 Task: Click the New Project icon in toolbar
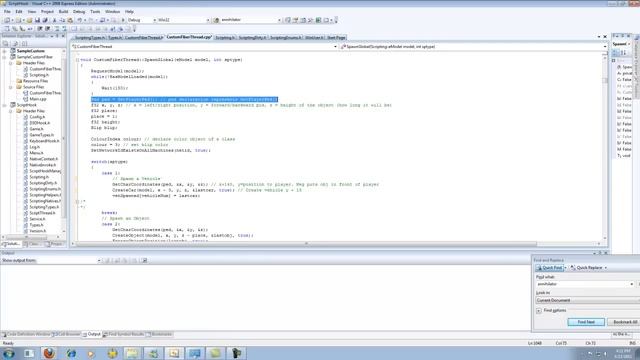coord(7,20)
